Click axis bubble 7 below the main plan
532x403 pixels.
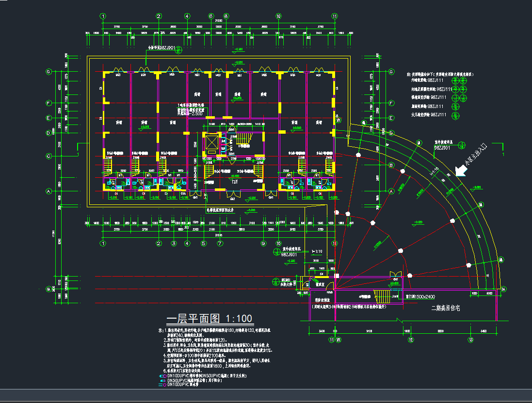tap(219, 243)
